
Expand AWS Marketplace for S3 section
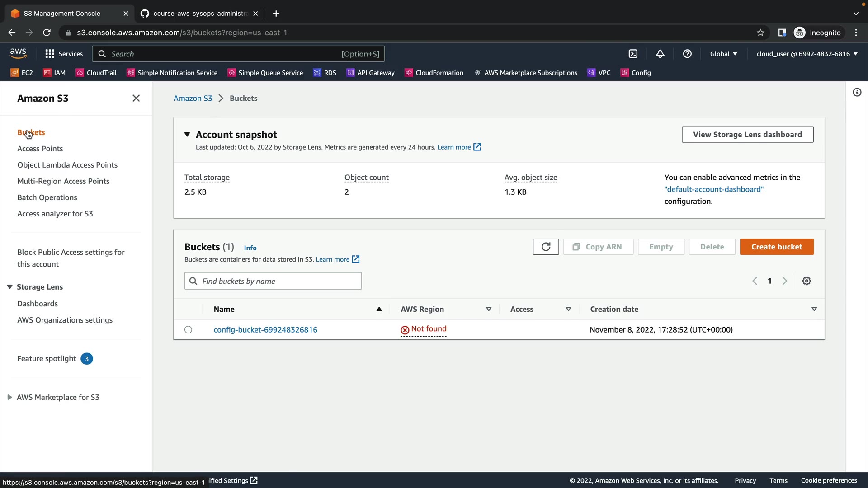(9, 397)
